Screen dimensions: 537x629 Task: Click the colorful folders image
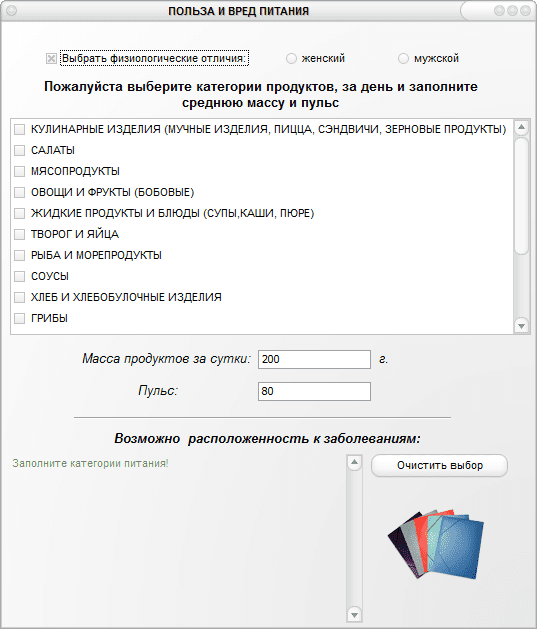436,544
